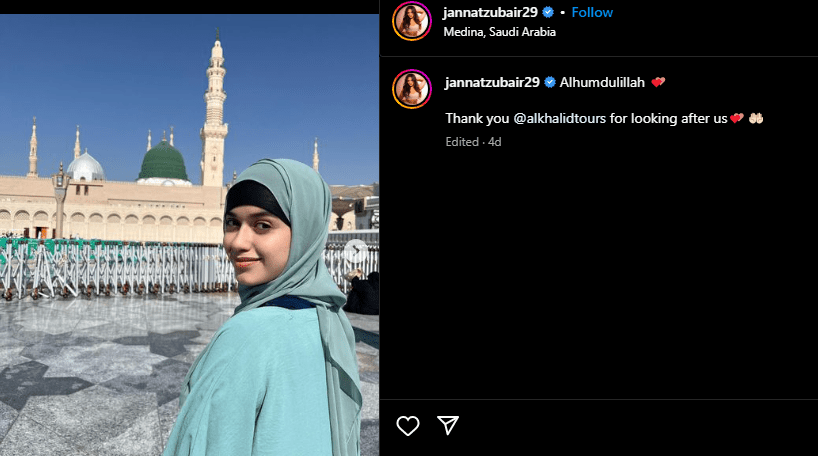818x456 pixels.
Task: Click the verified badge next to caption username
Action: click(550, 82)
